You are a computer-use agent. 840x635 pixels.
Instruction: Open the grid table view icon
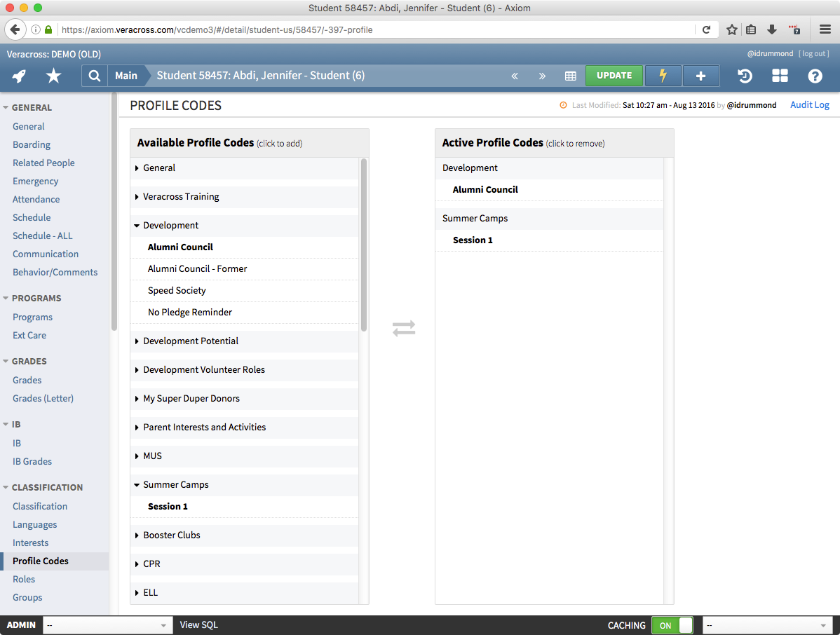tap(571, 76)
